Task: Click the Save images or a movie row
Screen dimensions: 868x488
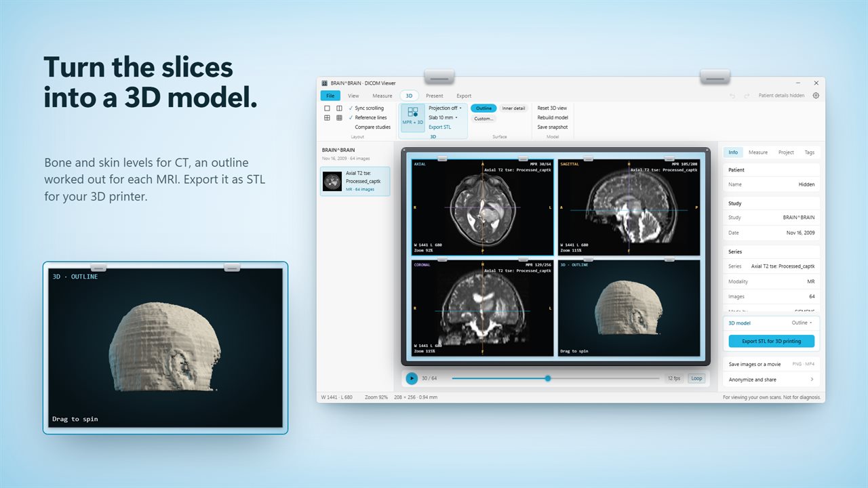Action: pyautogui.click(x=772, y=365)
